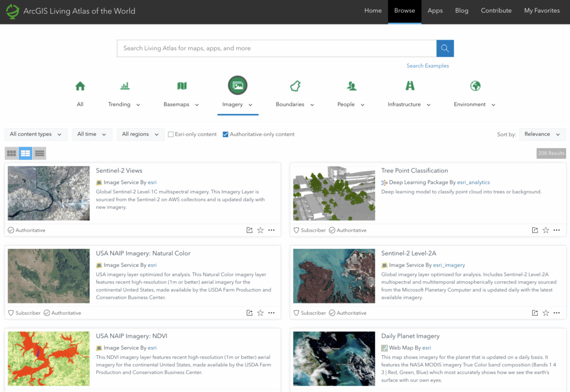Open All content types dropdown
Image resolution: width=570 pixels, height=392 pixels.
click(36, 134)
